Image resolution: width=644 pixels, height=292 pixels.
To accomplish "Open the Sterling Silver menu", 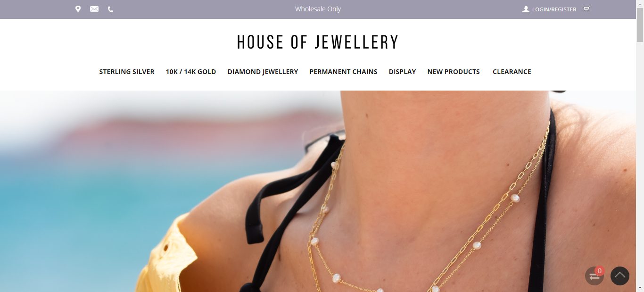I will pyautogui.click(x=127, y=72).
